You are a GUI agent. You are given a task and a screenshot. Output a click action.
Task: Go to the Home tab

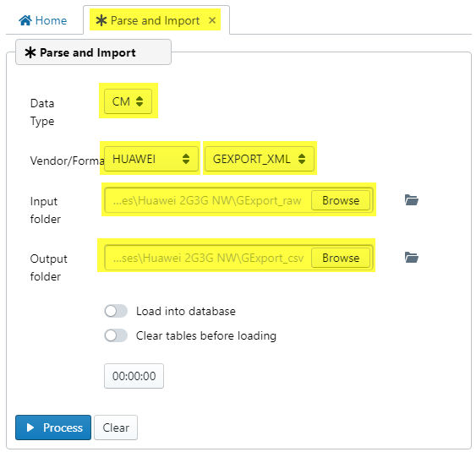tap(43, 20)
